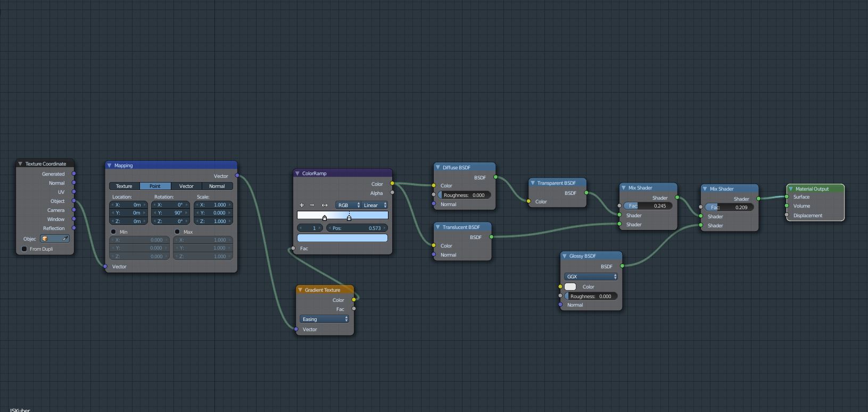Screen dimensions: 868x412
Task: Click the Rotation Y field showing 90°
Action: 171,213
